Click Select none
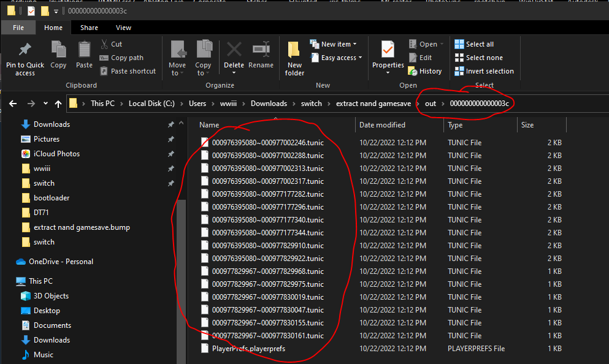The image size is (609, 364). (479, 58)
